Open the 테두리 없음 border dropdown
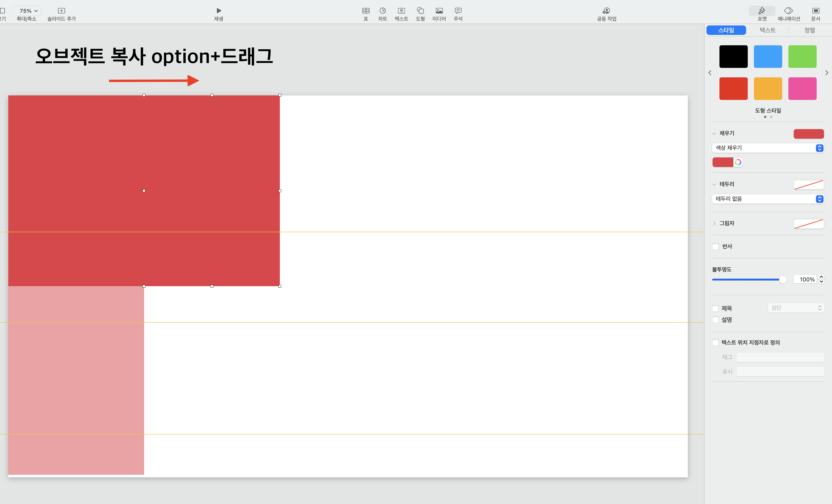The height and width of the screenshot is (504, 832). (x=768, y=199)
